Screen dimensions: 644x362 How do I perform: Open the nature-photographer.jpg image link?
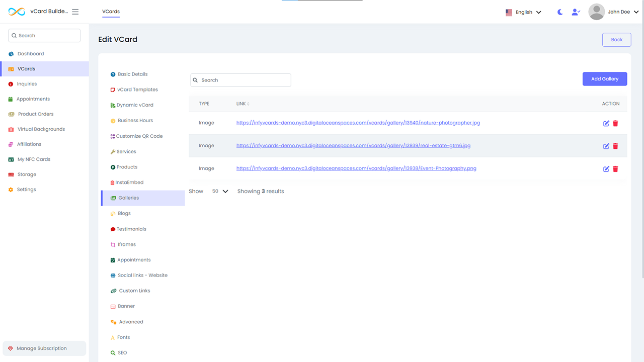point(358,123)
